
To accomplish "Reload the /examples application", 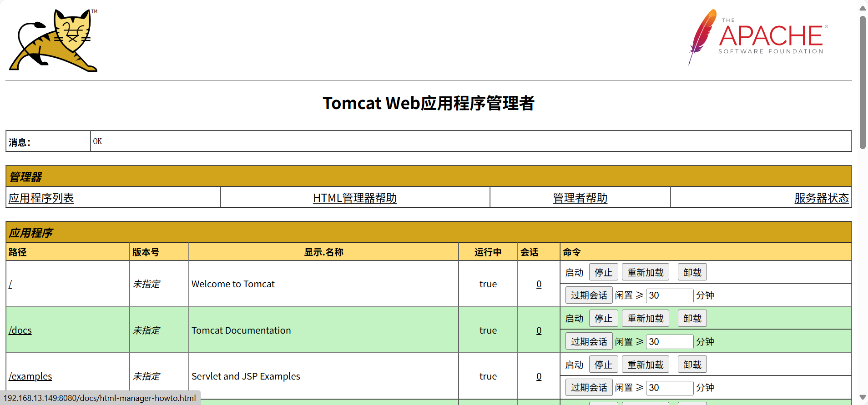I will point(646,365).
